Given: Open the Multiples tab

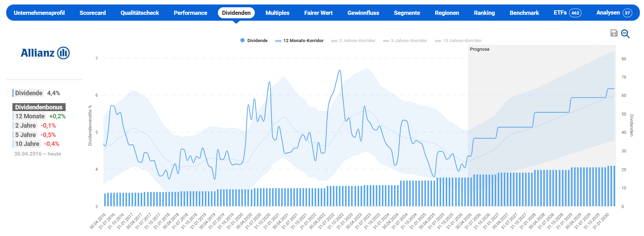Looking at the screenshot, I should point(277,13).
